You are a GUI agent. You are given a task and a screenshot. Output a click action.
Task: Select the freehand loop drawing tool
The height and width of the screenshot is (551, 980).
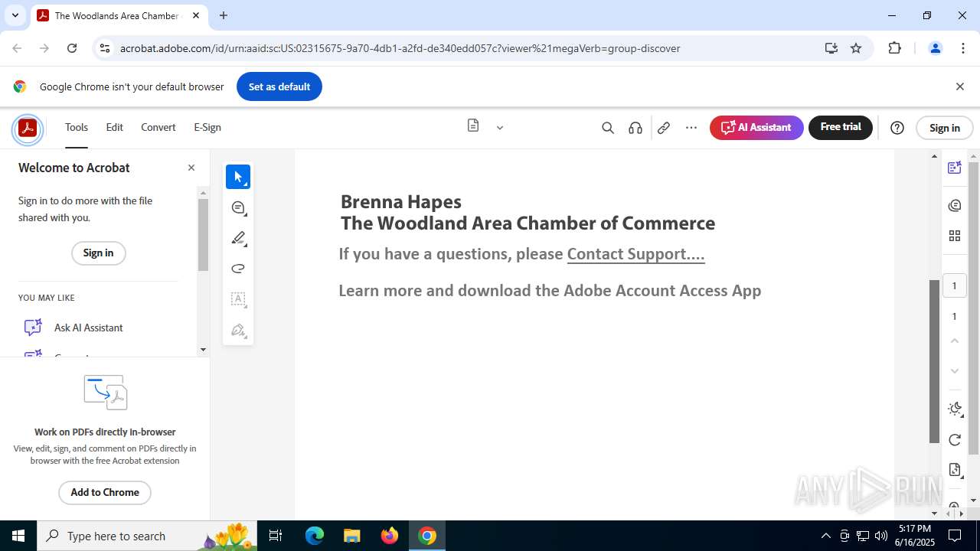(x=238, y=269)
